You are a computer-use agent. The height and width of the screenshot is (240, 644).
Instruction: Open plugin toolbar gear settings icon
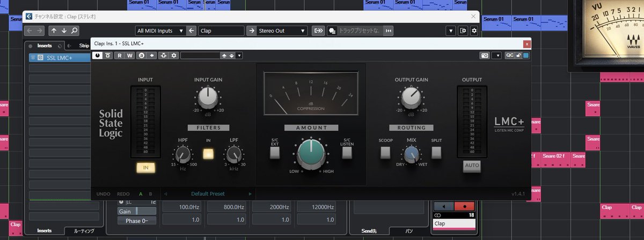pos(174,55)
